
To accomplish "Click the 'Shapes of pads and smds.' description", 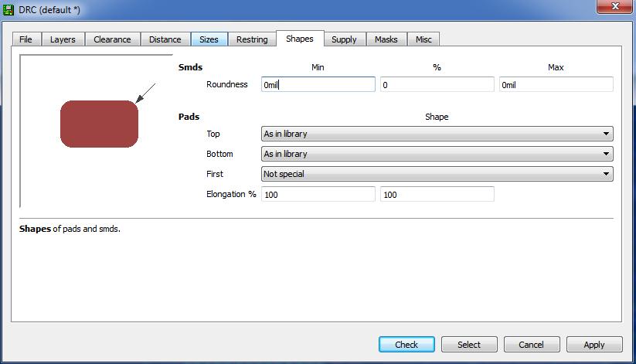I will [x=70, y=229].
